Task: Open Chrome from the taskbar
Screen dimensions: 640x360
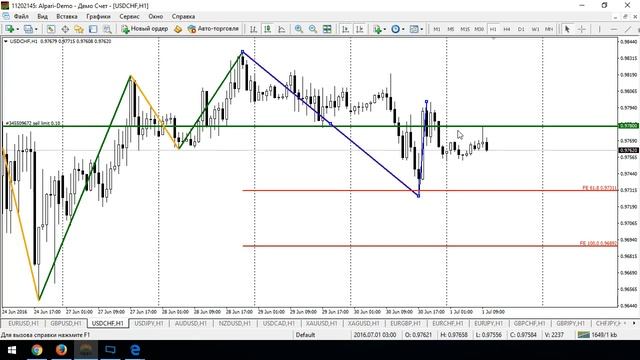Action: tap(37, 350)
